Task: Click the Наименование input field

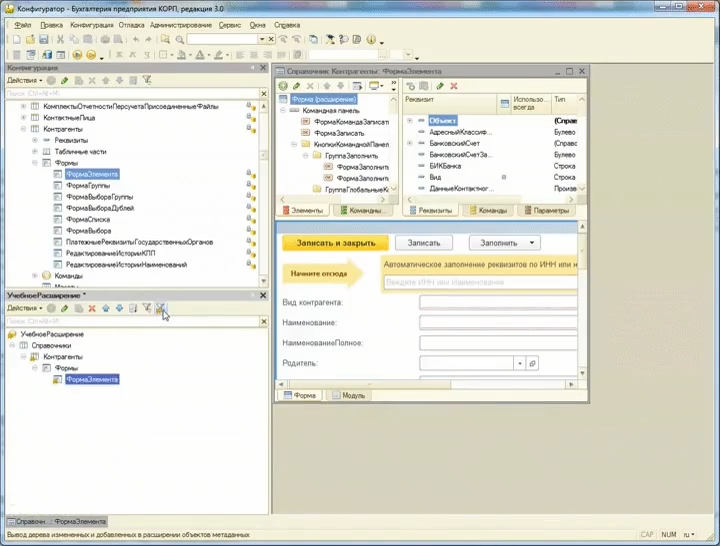Action: [498, 323]
